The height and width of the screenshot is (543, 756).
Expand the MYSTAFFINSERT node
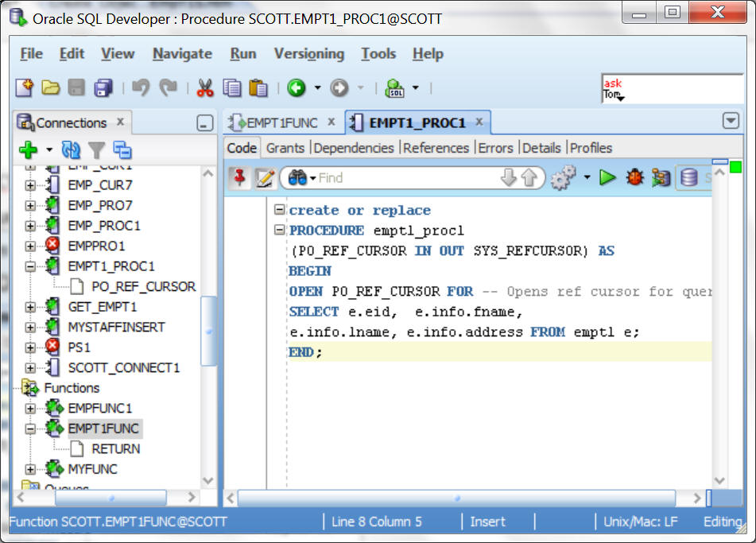(x=30, y=327)
